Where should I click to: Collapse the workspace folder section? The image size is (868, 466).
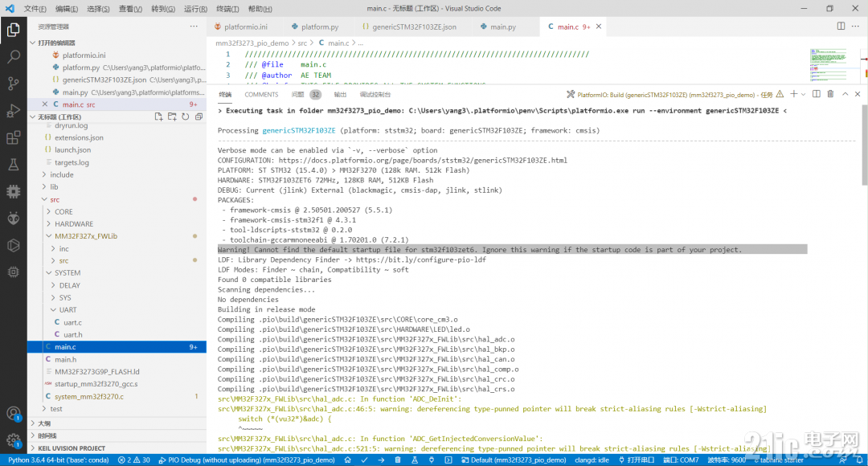point(33,117)
